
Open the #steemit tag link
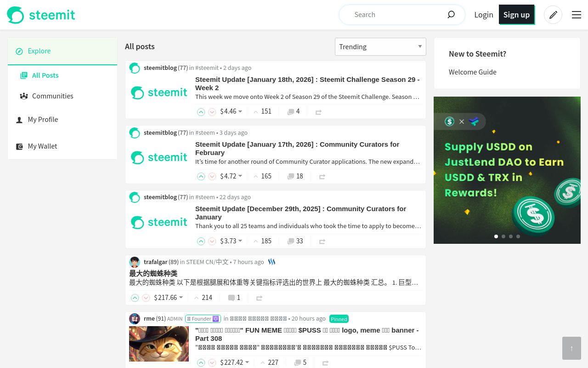pyautogui.click(x=207, y=68)
